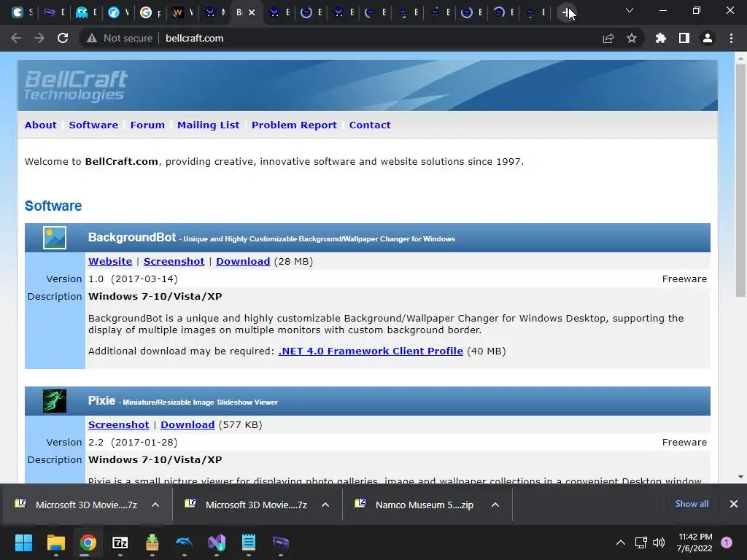This screenshot has height=560, width=747.
Task: Open the Windows Start menu
Action: 23,542
